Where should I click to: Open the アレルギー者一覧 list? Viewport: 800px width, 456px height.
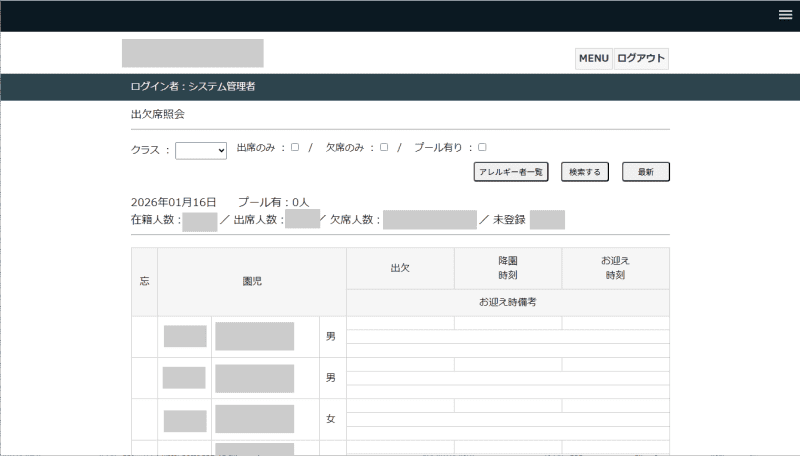(510, 172)
